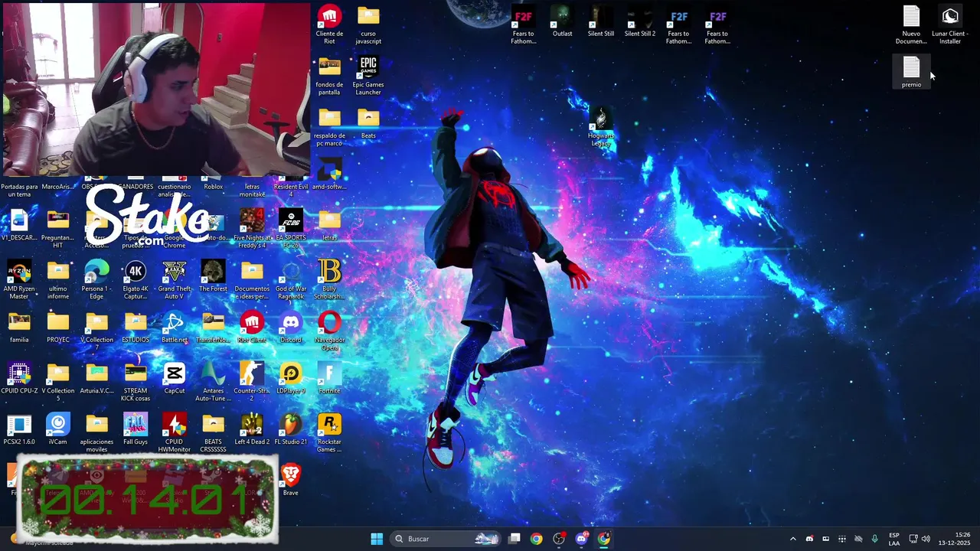
Task: Launch the blue F2F Fears to Fathom icon
Action: tap(679, 24)
